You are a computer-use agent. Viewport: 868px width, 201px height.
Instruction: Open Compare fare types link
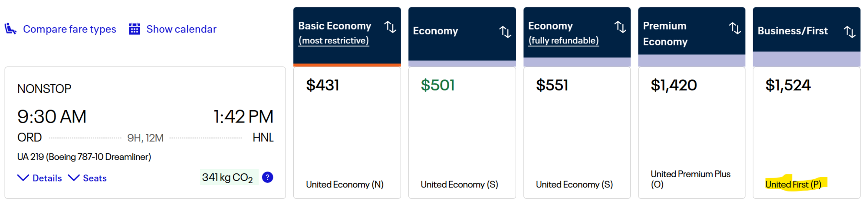coord(69,29)
